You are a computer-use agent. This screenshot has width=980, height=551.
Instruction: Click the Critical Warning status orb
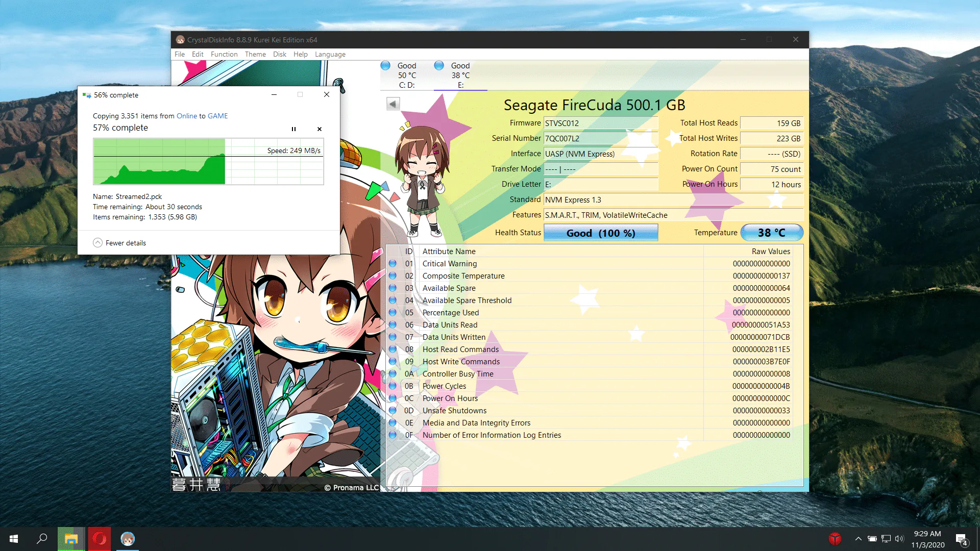click(x=393, y=263)
